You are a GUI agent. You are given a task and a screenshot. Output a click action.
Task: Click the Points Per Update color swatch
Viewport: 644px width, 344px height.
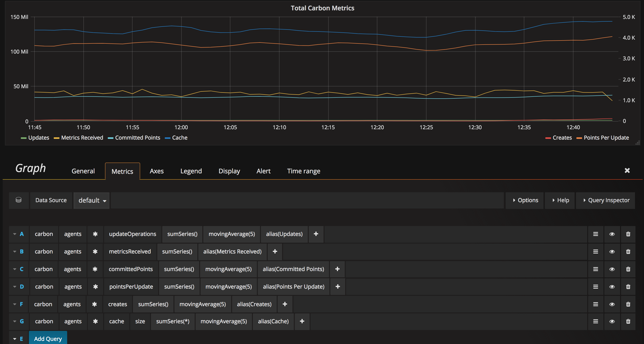click(x=579, y=138)
